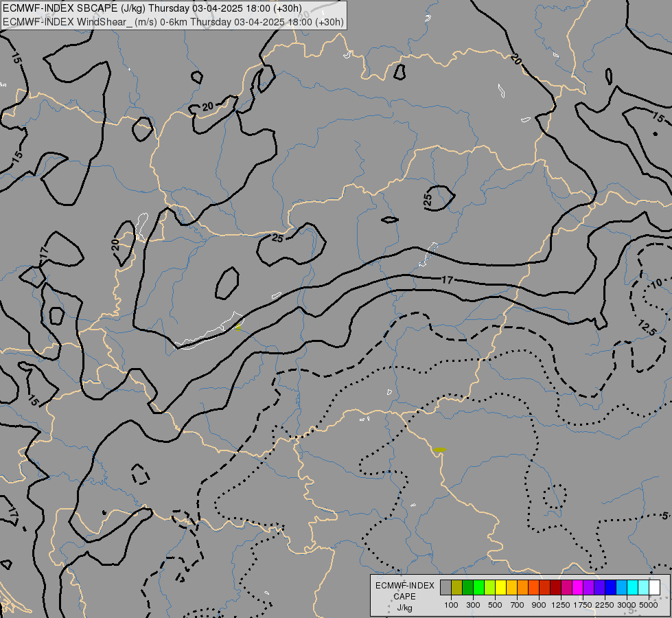Click the legend value '700'

pyautogui.click(x=518, y=605)
